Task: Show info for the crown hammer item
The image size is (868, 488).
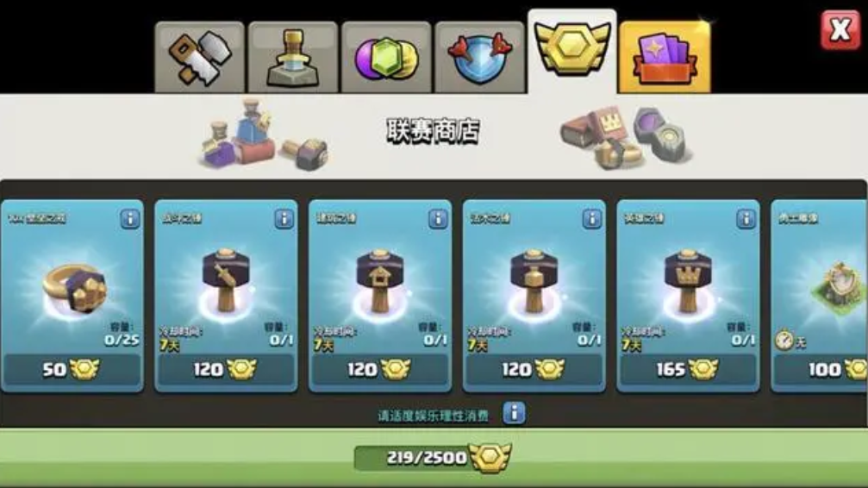Action: coord(746,219)
